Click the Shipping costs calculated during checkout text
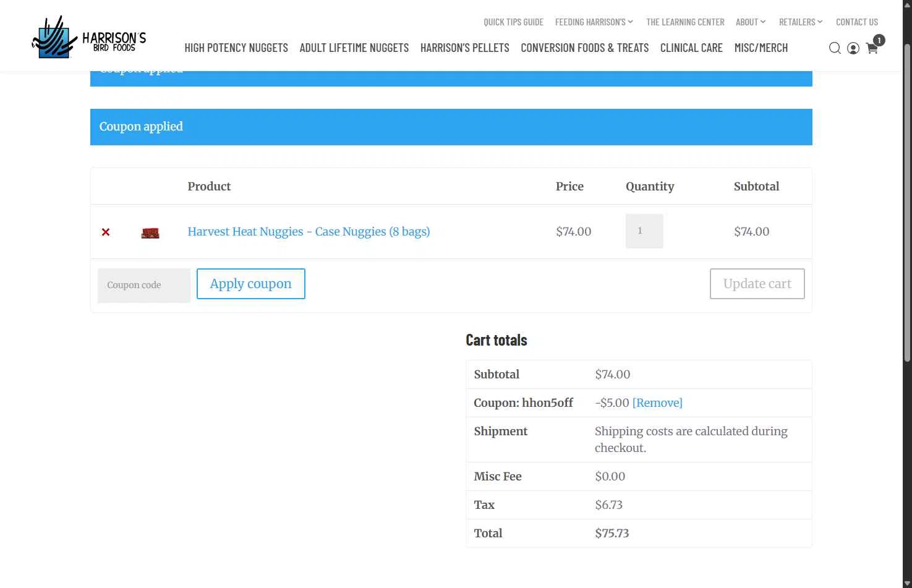912x588 pixels. click(x=691, y=440)
